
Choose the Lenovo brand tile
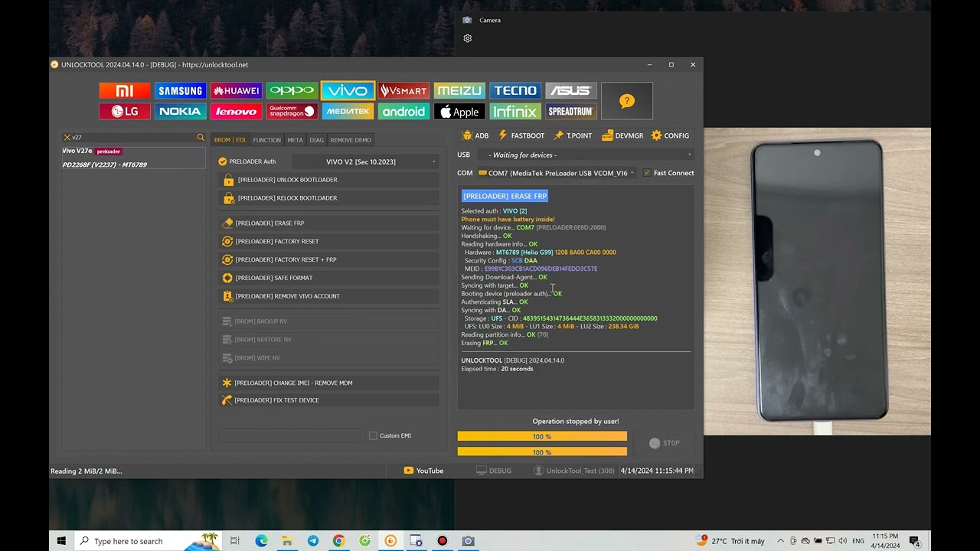point(237,112)
